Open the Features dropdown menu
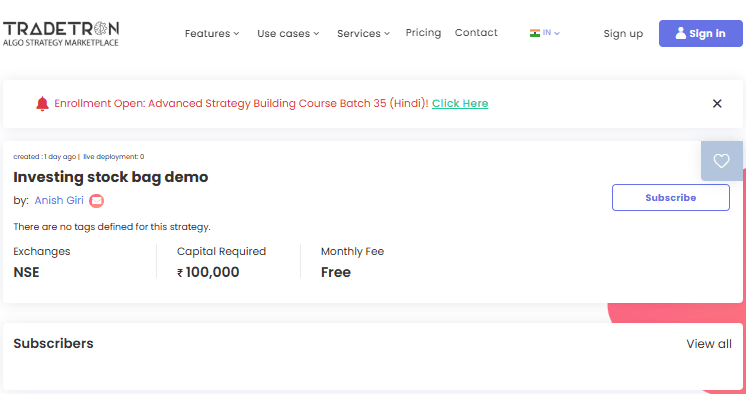 point(212,33)
